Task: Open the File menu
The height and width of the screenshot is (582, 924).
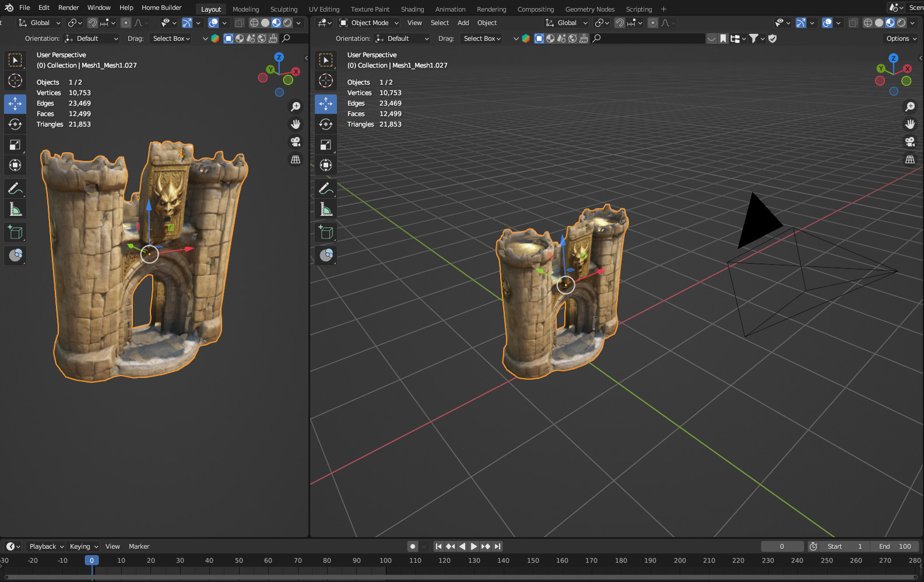Action: click(24, 8)
